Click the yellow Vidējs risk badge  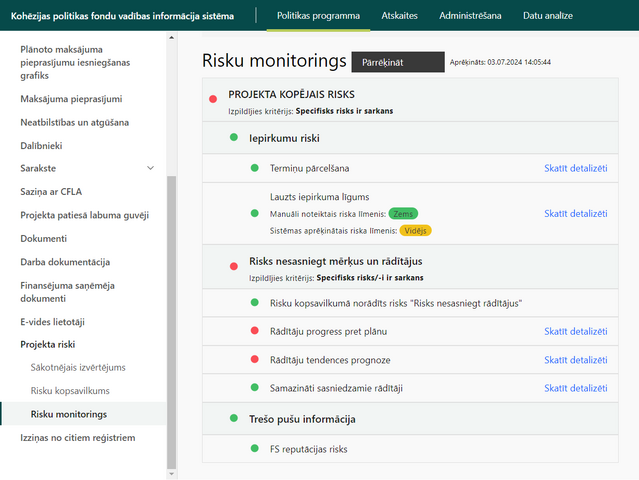(x=415, y=231)
